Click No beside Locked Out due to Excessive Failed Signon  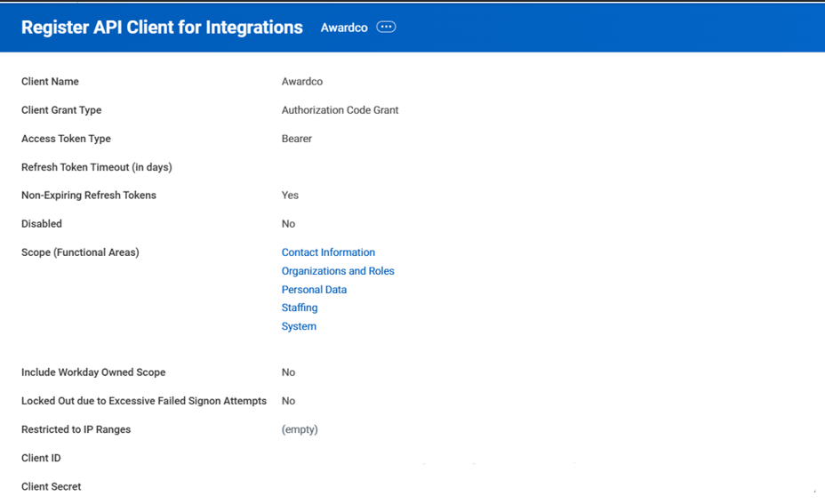(288, 401)
